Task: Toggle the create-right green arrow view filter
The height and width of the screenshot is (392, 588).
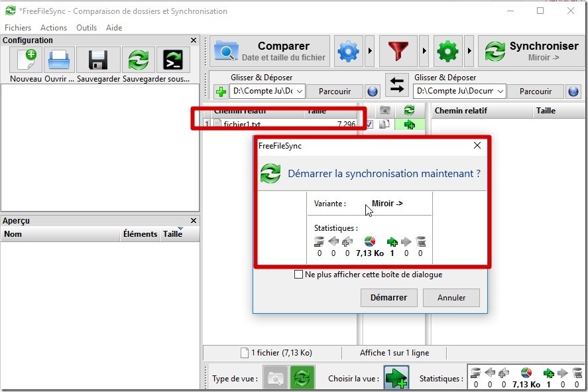Action: pyautogui.click(x=396, y=378)
